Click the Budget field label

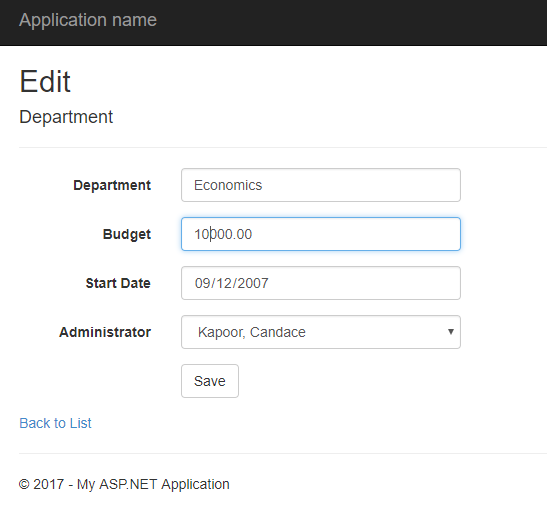pyautogui.click(x=127, y=234)
